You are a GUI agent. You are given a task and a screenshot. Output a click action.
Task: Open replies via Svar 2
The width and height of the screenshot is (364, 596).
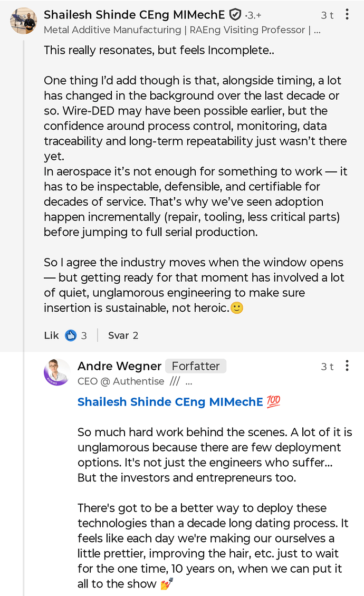(x=122, y=335)
